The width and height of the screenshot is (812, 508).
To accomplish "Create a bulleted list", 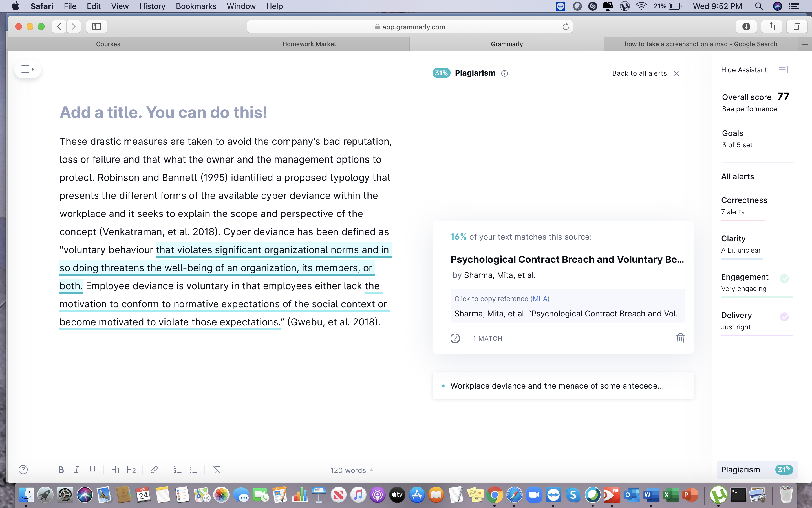I will pos(193,470).
